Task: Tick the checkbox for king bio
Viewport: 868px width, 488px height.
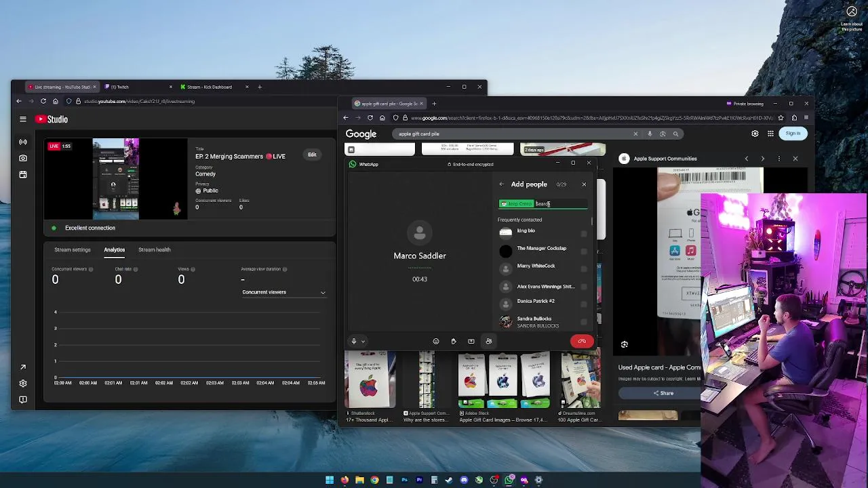Action: [584, 234]
